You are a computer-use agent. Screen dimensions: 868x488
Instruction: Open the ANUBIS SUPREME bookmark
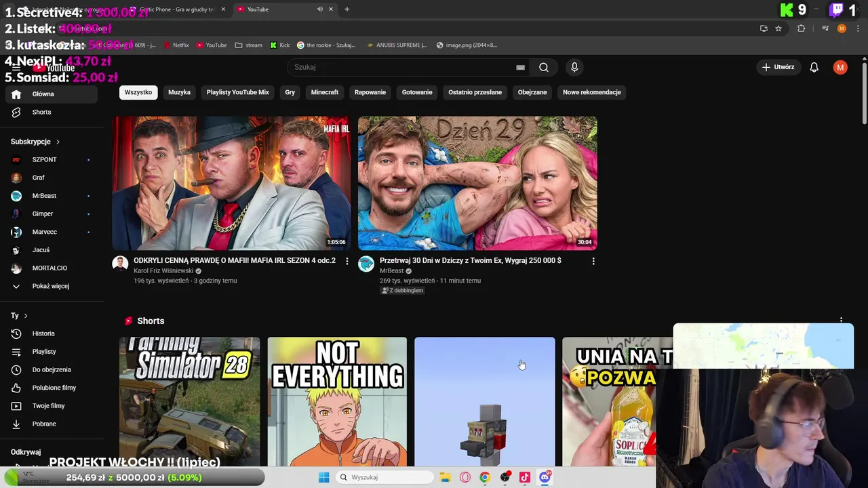397,45
